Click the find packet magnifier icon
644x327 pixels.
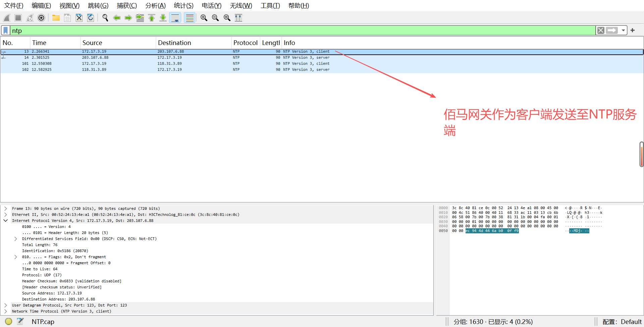point(105,18)
